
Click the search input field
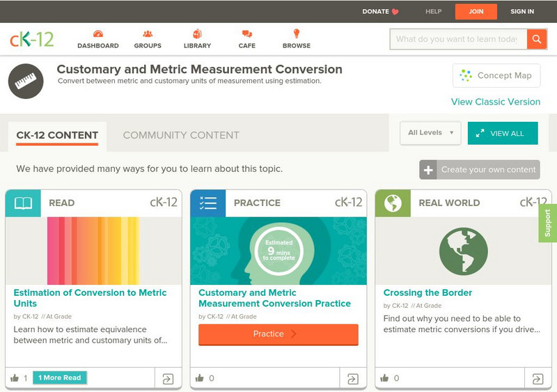coord(457,39)
